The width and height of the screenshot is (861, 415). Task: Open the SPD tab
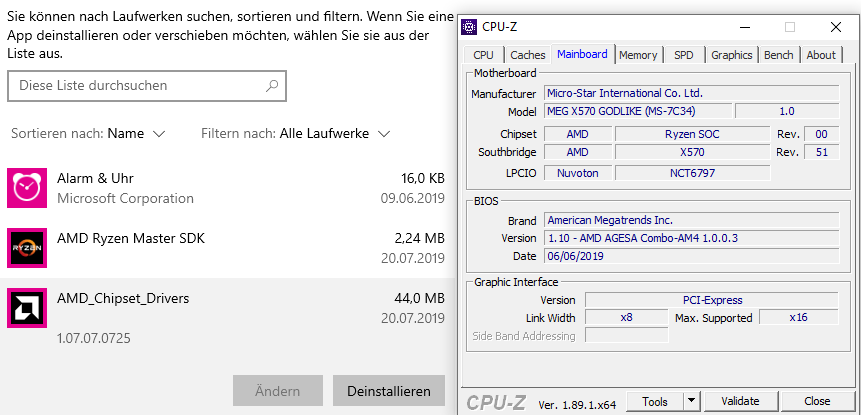point(684,55)
